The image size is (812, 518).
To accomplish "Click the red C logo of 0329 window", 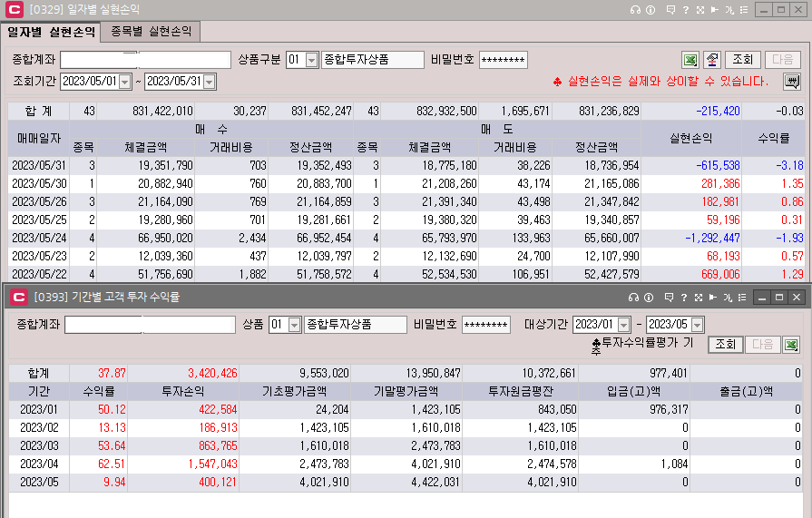I will [x=14, y=9].
